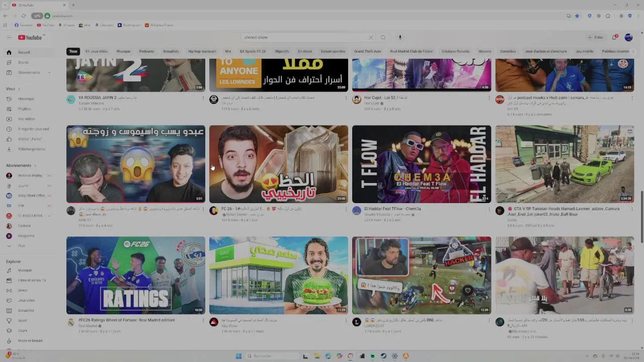This screenshot has width=644, height=362.
Task: Select the Cristiano Ronaldo chip
Action: coord(455,51)
